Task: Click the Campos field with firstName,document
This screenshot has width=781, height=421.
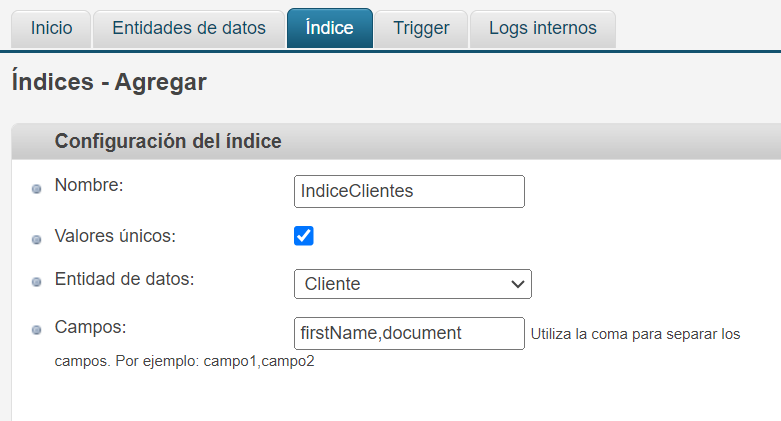Action: [x=409, y=333]
